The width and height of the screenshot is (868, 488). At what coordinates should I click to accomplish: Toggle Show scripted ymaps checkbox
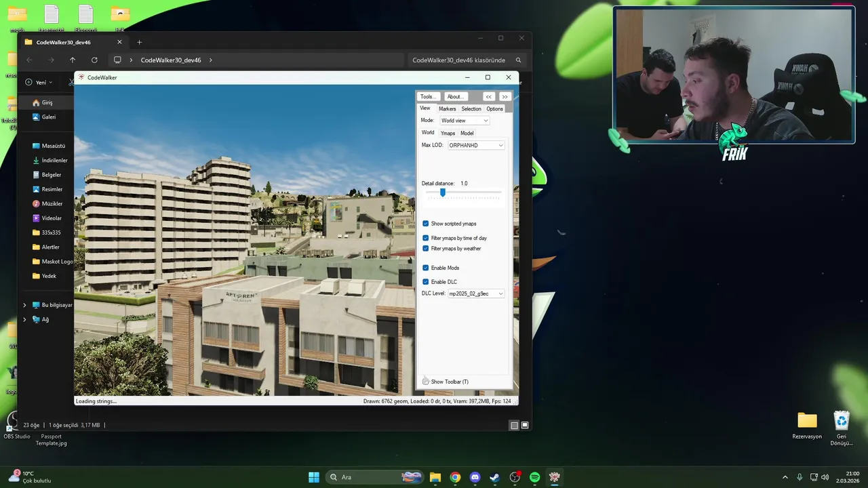[426, 224]
